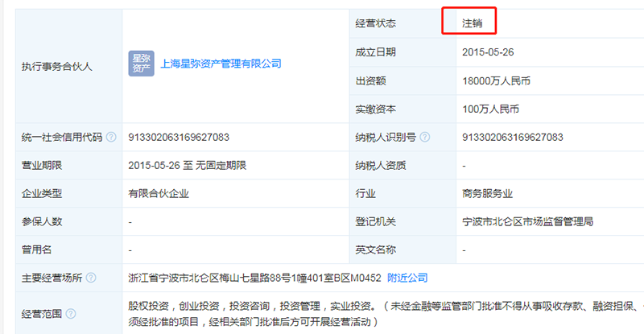This screenshot has width=644, height=334.
Task: Click the 18000万人民币 capital contribution value
Action: tap(497, 80)
